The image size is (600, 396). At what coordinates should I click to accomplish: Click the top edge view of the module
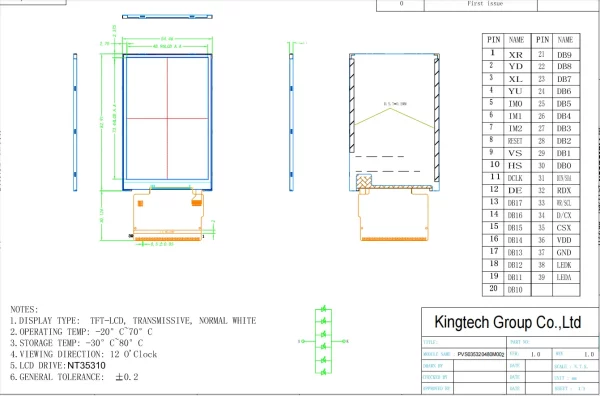167,17
